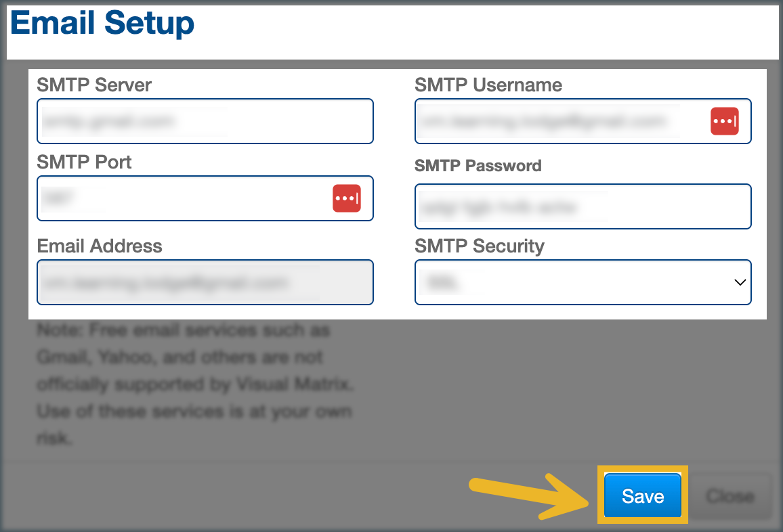Click the SMTP Password label
783x532 pixels.
[478, 166]
